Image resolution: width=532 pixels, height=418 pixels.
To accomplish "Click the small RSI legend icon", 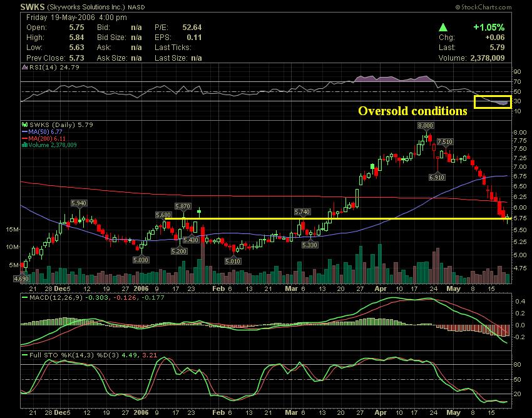I will click(24, 67).
